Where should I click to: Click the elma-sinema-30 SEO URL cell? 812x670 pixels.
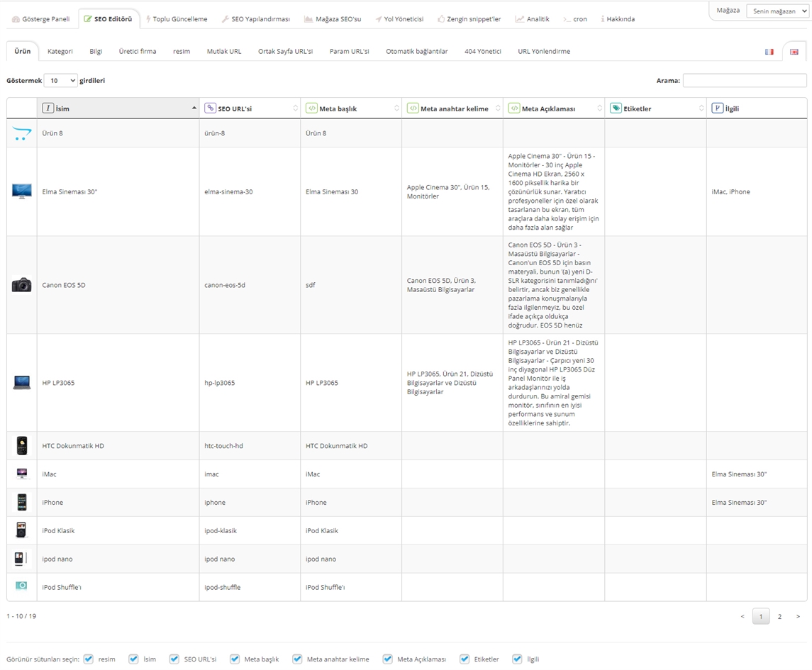click(x=250, y=191)
